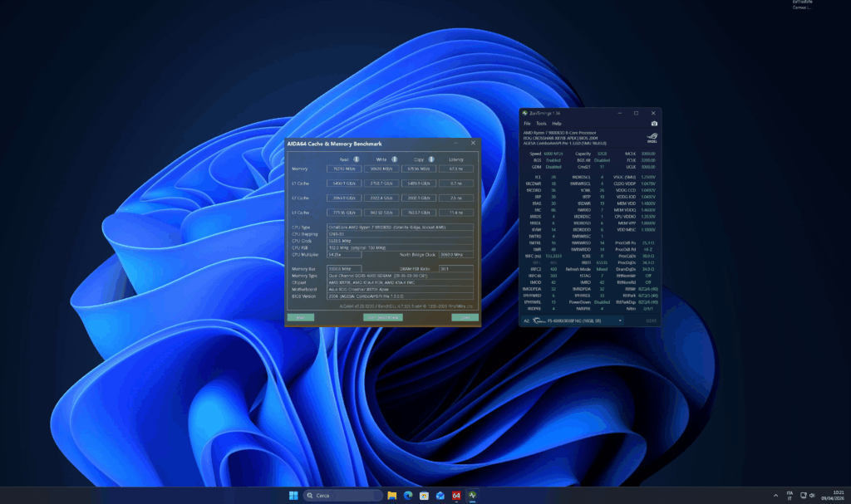
Task: Click the Memory Bus value field
Action: click(344, 268)
